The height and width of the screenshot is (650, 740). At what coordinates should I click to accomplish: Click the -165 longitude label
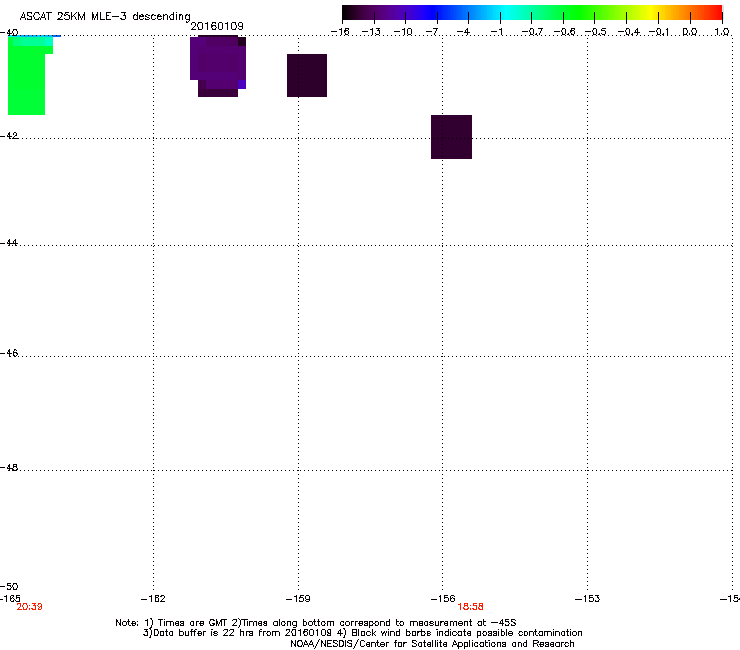point(10,599)
